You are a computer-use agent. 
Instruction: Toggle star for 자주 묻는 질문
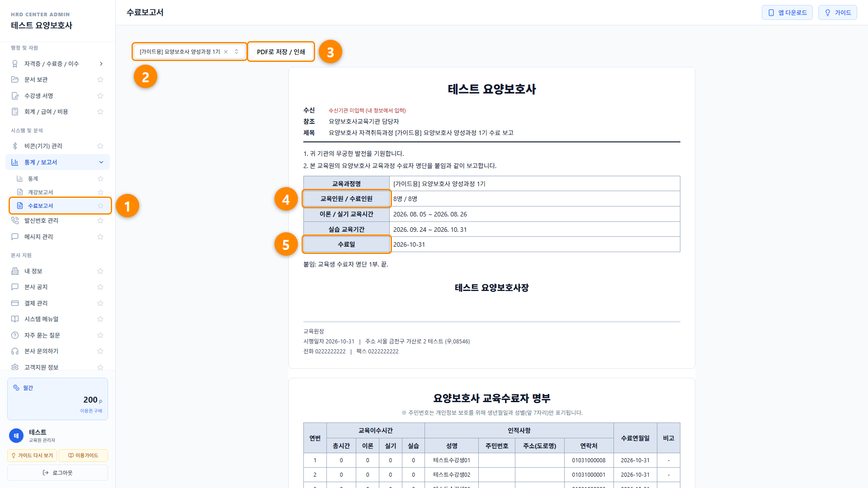coord(100,335)
